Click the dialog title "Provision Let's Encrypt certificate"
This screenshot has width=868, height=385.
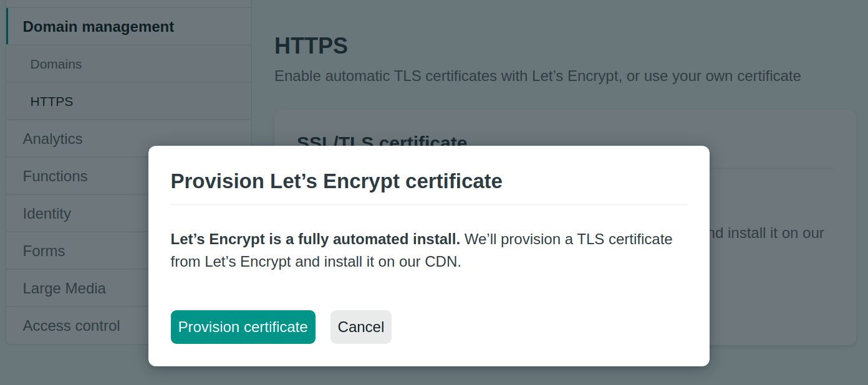tap(336, 181)
